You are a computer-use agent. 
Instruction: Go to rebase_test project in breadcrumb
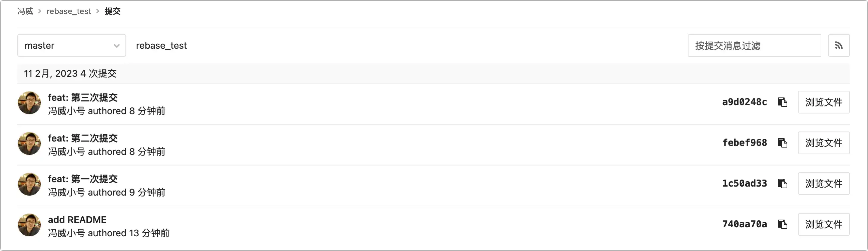pos(69,11)
